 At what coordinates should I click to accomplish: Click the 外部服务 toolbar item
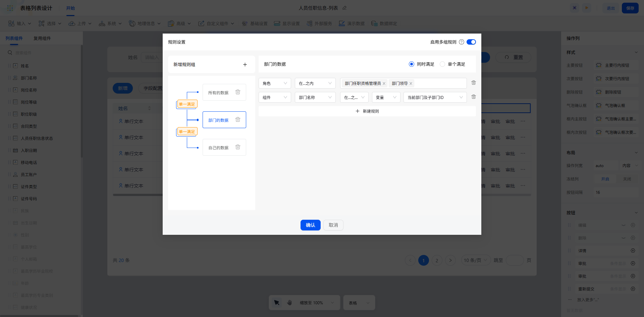(319, 23)
